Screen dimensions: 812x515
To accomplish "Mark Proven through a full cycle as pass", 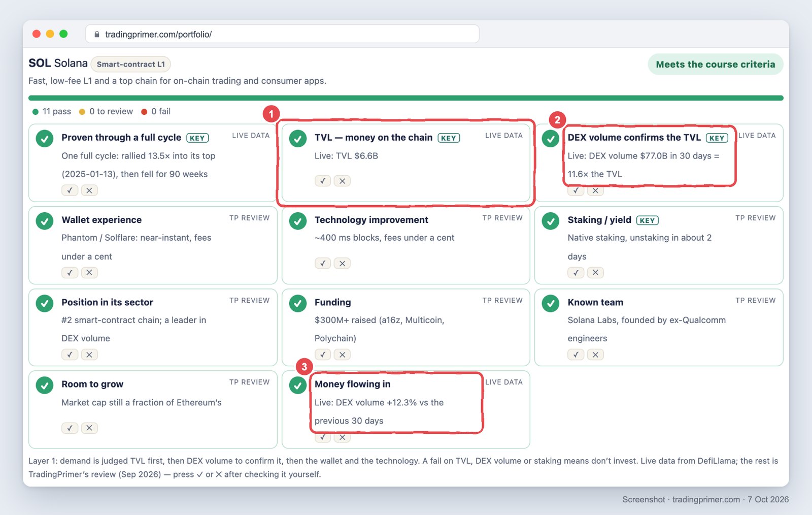I will 70,190.
